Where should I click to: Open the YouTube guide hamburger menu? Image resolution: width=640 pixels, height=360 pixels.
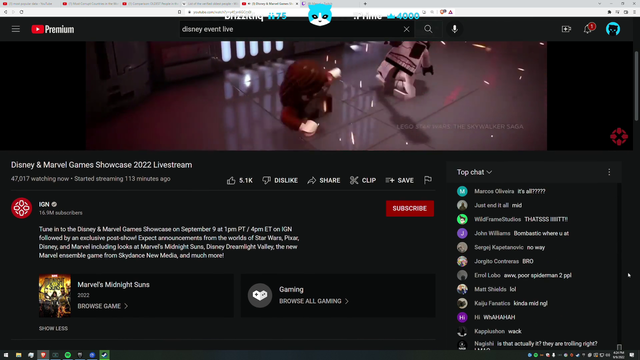(x=16, y=29)
